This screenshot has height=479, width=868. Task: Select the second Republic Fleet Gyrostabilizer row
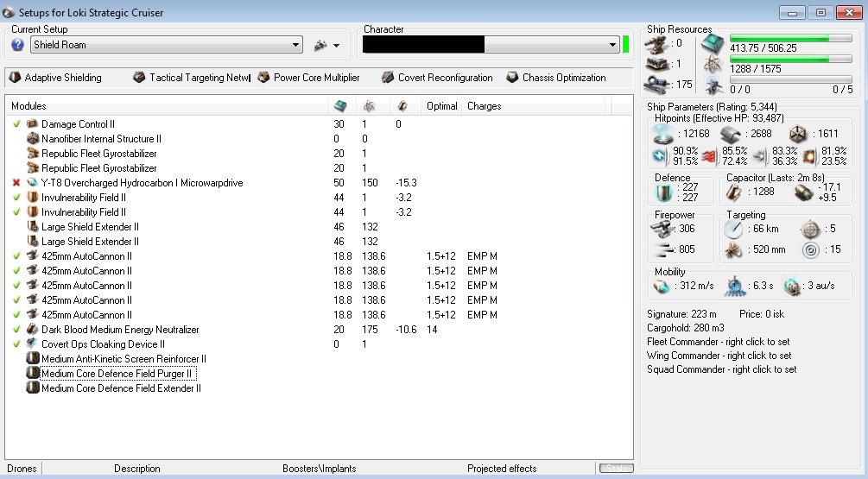point(319,168)
